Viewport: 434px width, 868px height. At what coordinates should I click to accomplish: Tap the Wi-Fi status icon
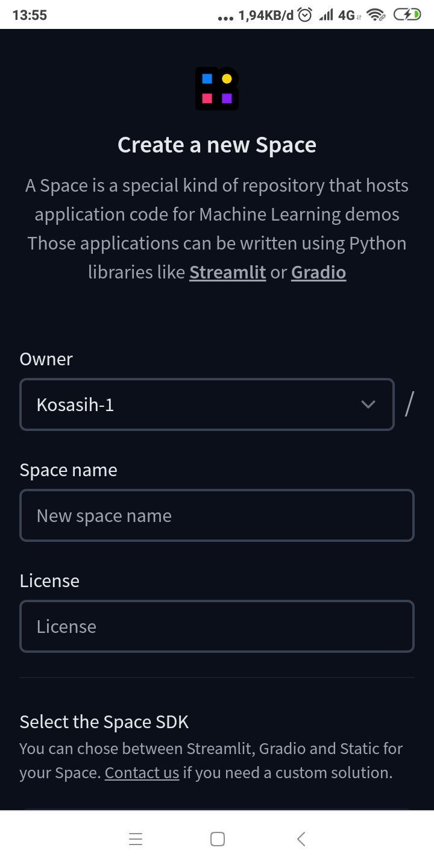tap(377, 15)
